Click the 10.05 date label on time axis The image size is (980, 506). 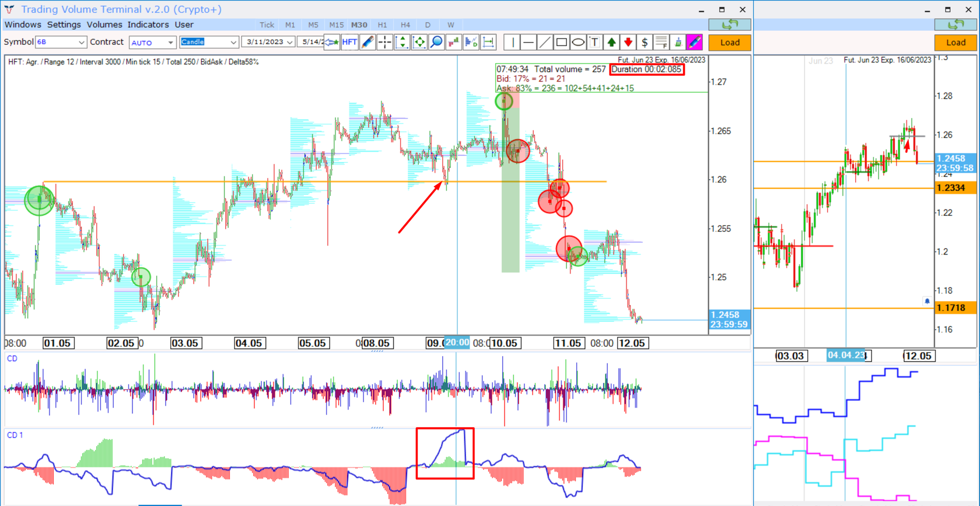point(504,343)
